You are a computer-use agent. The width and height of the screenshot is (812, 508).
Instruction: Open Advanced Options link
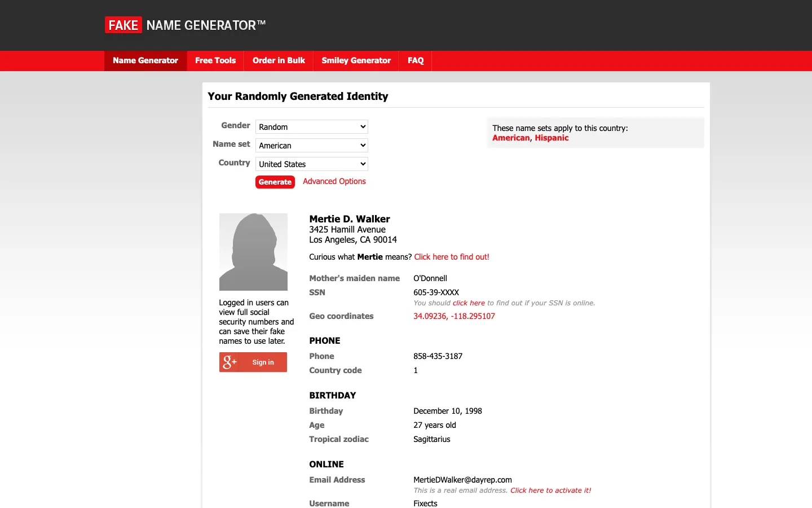point(334,181)
